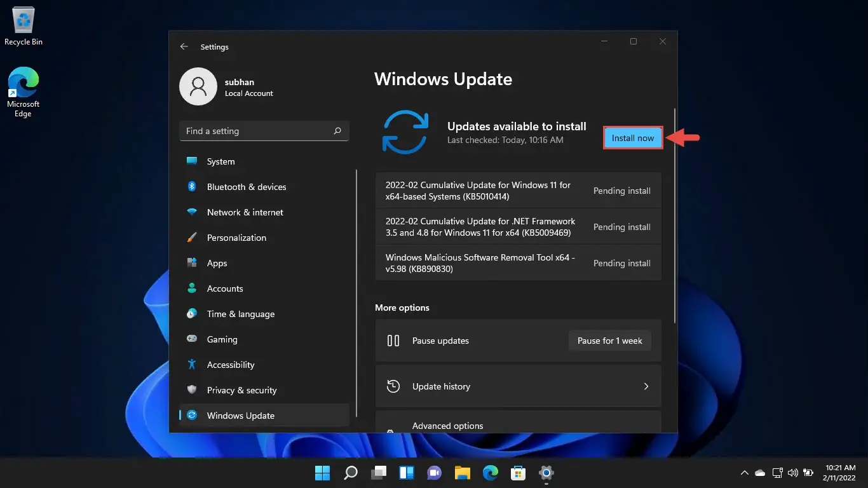The width and height of the screenshot is (868, 488).
Task: Select the Microsoft Edge desktop shortcut
Action: pyautogui.click(x=24, y=92)
